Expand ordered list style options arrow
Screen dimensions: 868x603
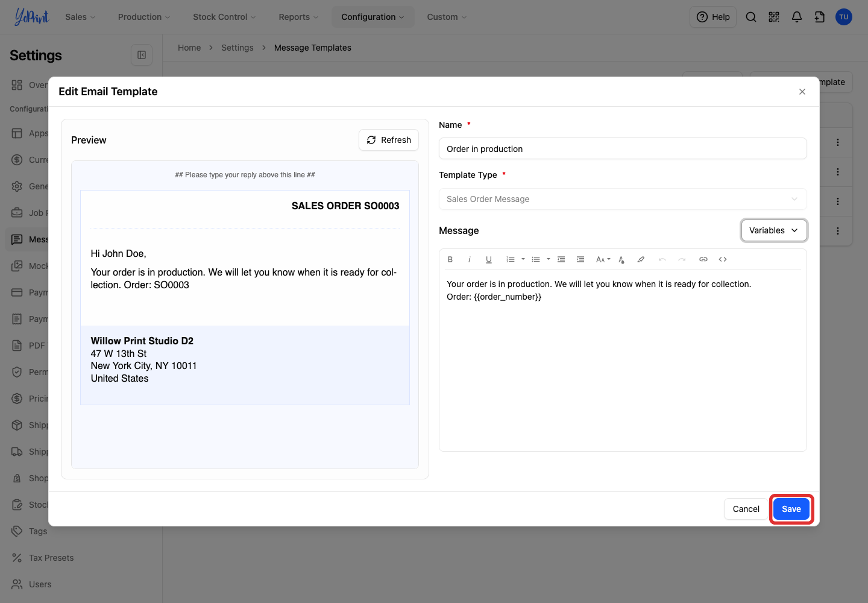pyautogui.click(x=523, y=259)
